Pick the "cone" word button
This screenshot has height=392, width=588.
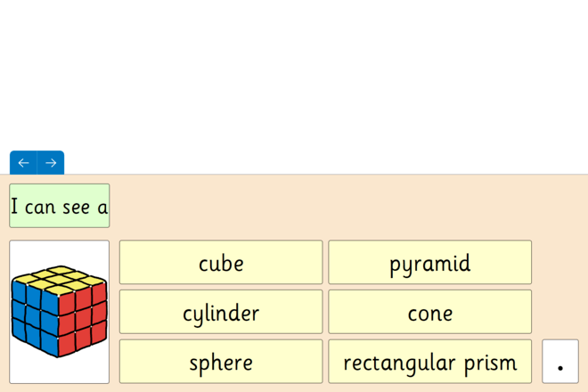tap(429, 312)
